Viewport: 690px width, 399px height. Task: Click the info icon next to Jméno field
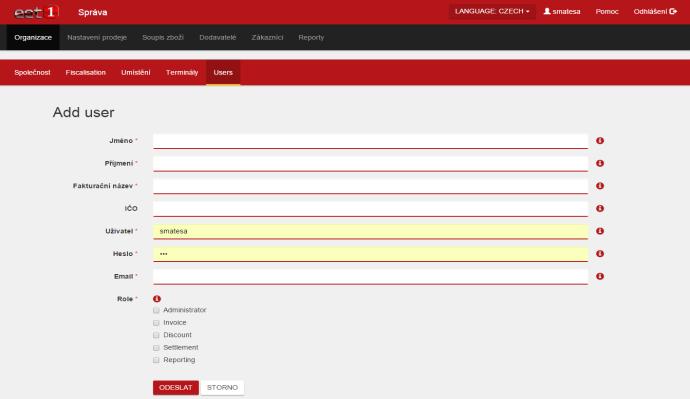click(x=600, y=141)
